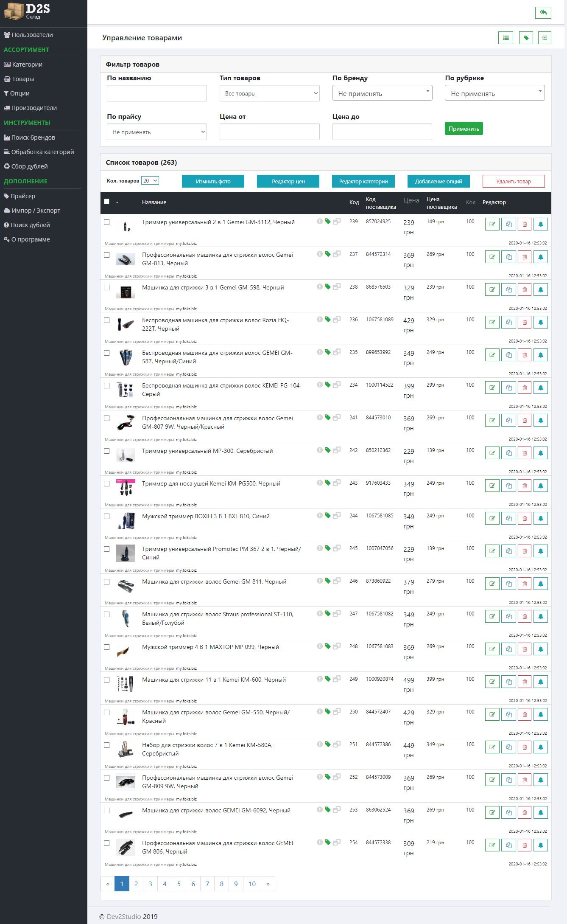
Task: Click the green back arrow icon at top right
Action: click(543, 13)
